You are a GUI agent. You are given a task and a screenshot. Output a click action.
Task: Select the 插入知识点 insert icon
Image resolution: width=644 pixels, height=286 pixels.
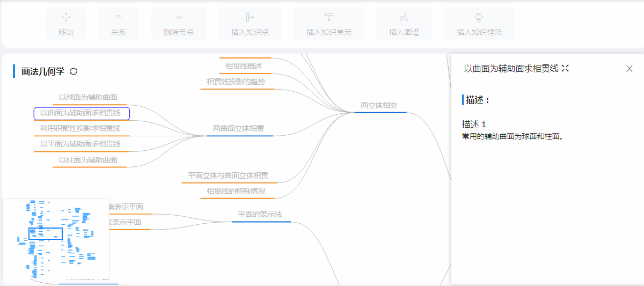pos(250,18)
